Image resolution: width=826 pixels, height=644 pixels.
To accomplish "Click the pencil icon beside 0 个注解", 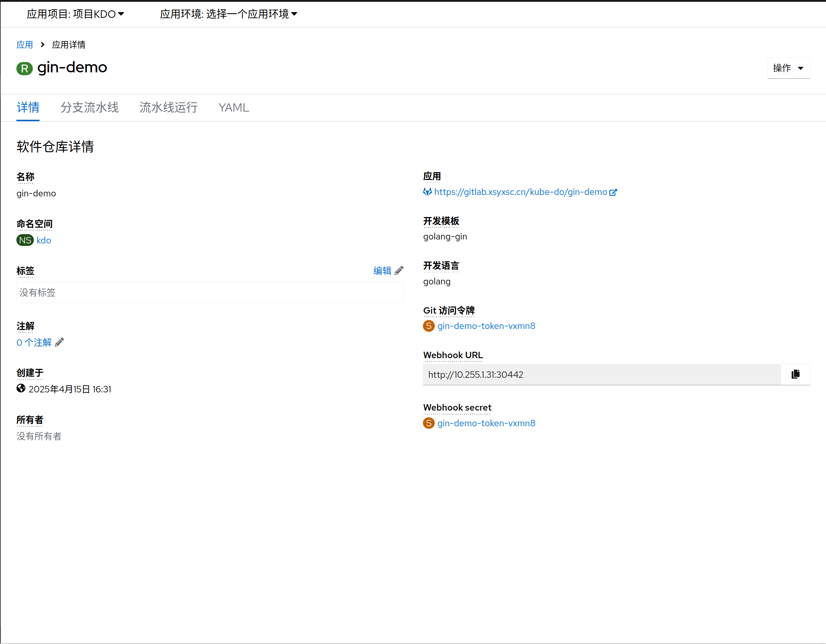I will [x=60, y=342].
